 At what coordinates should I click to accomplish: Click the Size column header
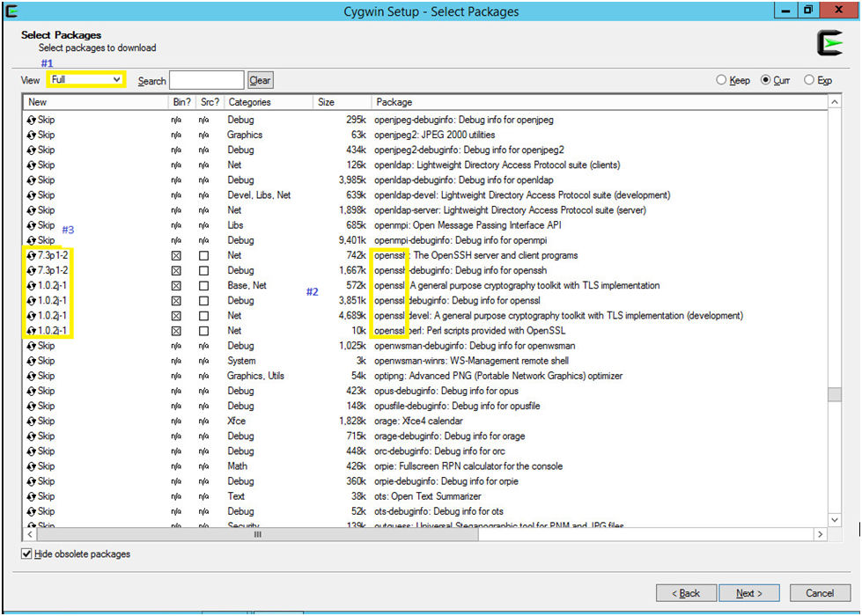tap(343, 102)
